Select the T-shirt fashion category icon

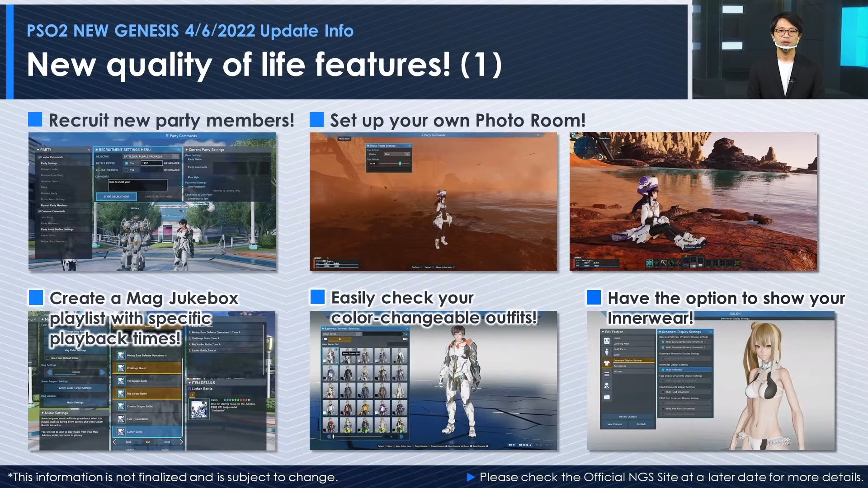[607, 363]
